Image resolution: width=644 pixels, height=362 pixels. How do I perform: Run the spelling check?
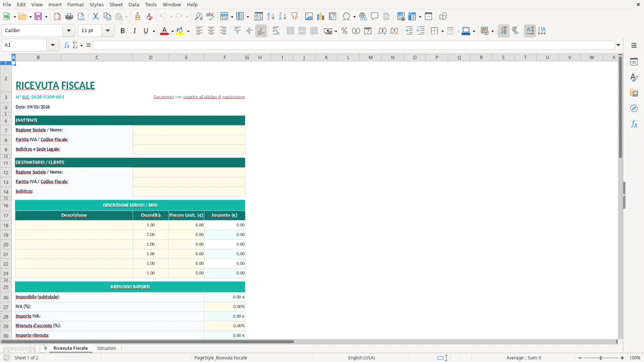[210, 17]
